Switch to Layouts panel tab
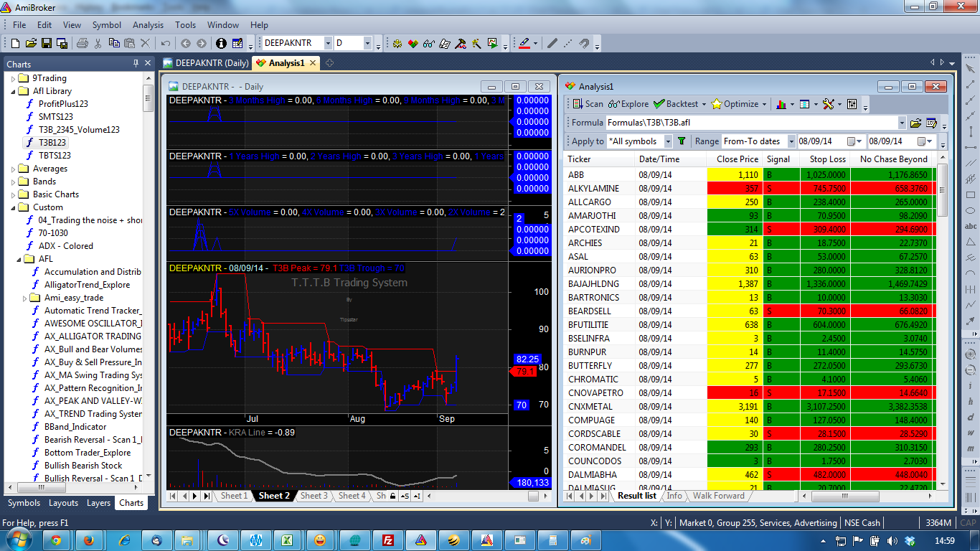This screenshot has height=551, width=980. 63,503
